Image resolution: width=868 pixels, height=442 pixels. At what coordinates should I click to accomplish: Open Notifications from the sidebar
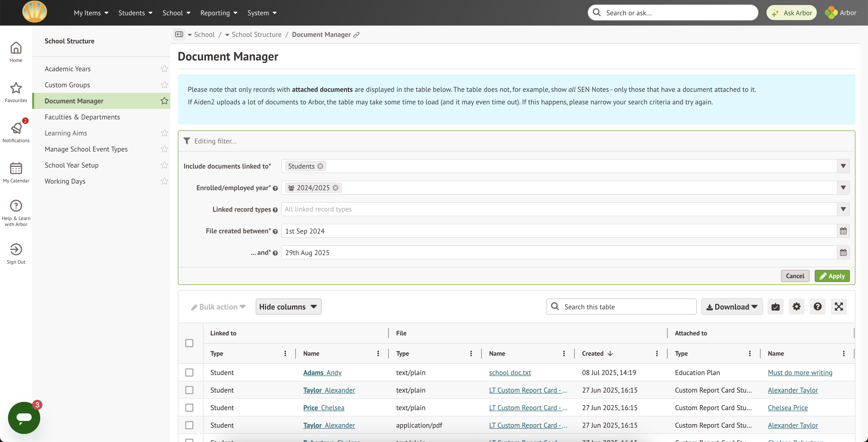pyautogui.click(x=16, y=131)
